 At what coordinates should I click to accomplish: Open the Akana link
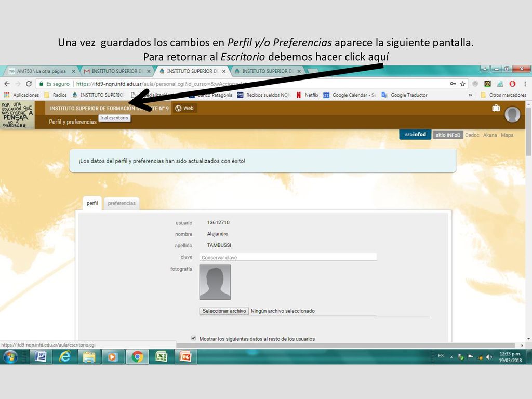490,135
